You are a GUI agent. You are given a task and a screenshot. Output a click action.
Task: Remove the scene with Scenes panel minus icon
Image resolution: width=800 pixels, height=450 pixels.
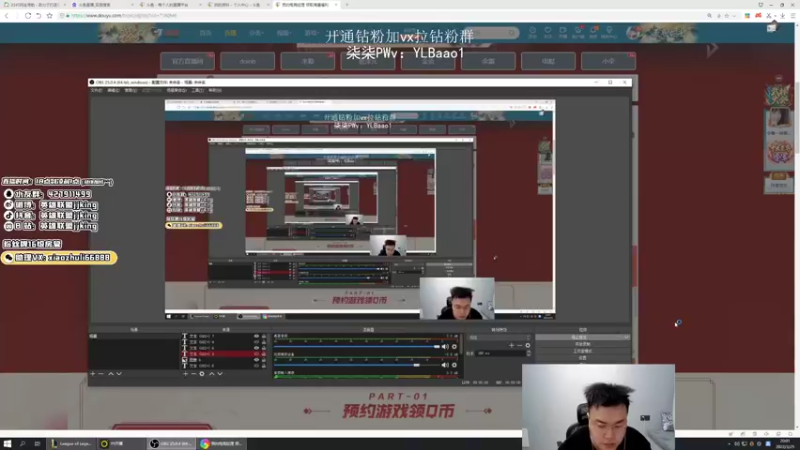pyautogui.click(x=101, y=374)
